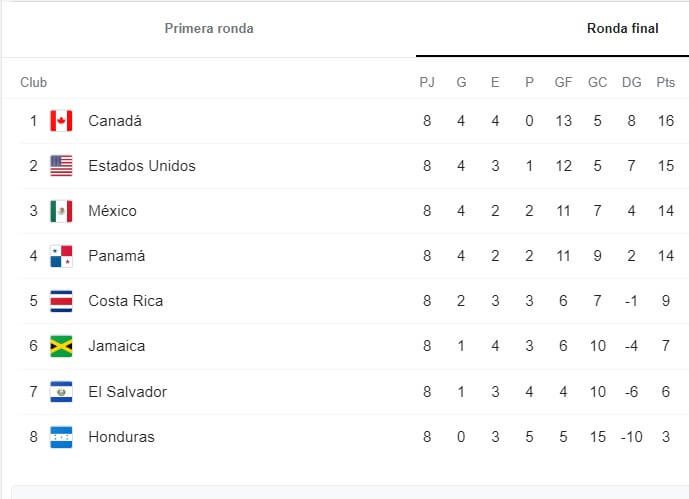Open the Canadá team link
This screenshot has width=689, height=499.
coord(115,121)
